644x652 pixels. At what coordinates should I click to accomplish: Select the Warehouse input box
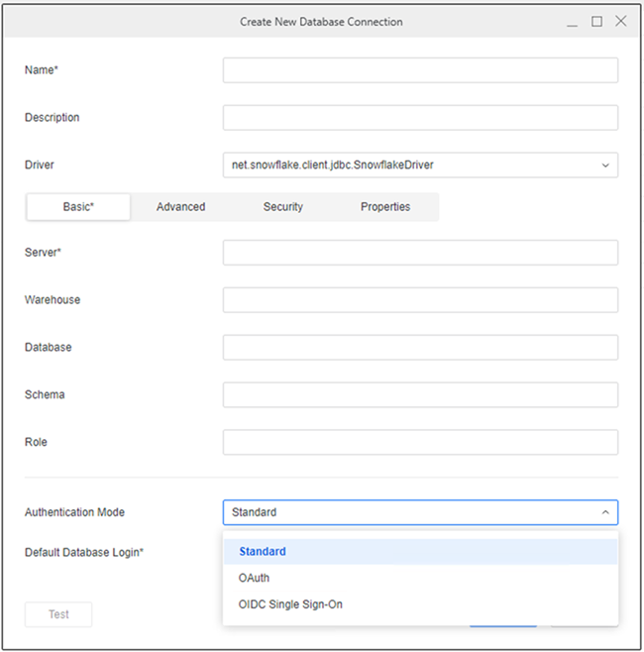[420, 300]
